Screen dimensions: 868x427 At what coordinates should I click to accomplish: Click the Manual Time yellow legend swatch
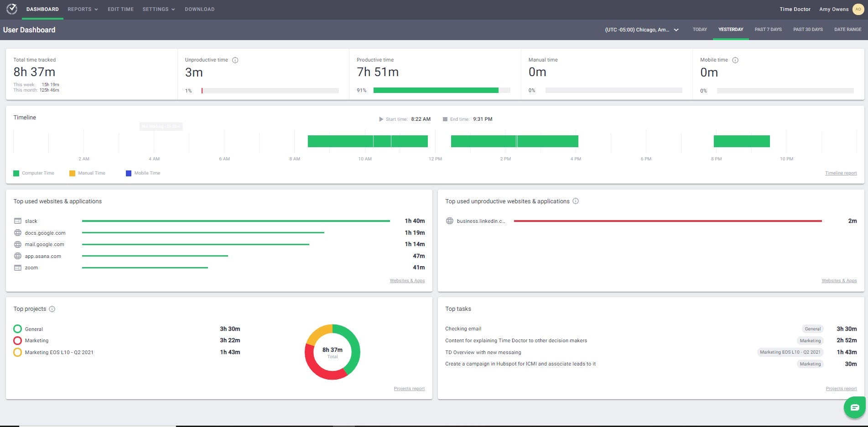pyautogui.click(x=72, y=173)
